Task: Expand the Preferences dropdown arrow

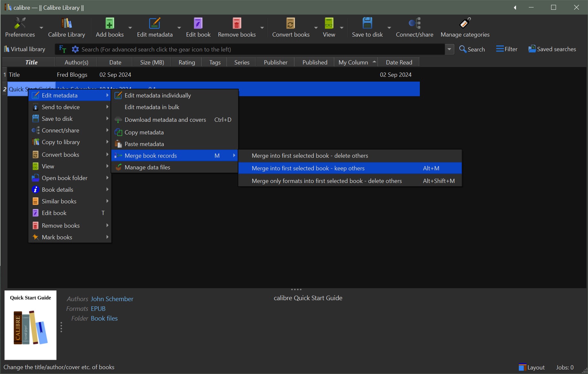Action: pos(41,28)
